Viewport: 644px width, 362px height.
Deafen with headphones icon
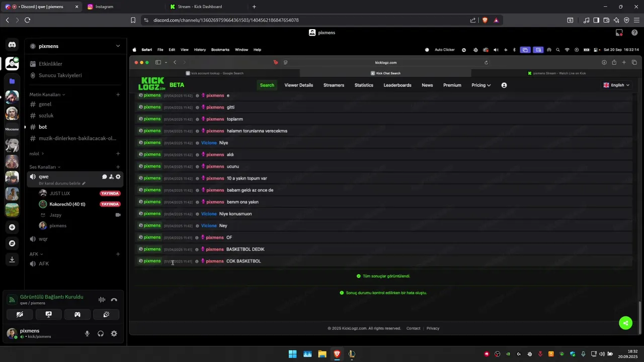coord(101,333)
